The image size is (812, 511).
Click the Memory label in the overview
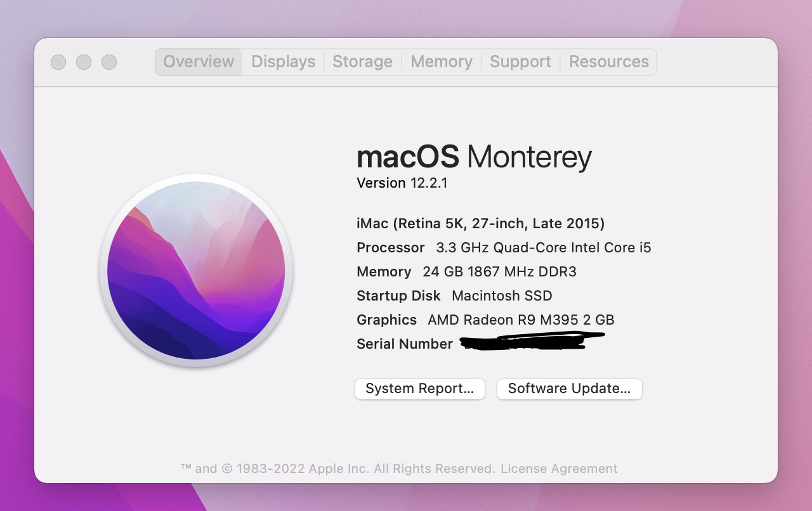pyautogui.click(x=384, y=271)
